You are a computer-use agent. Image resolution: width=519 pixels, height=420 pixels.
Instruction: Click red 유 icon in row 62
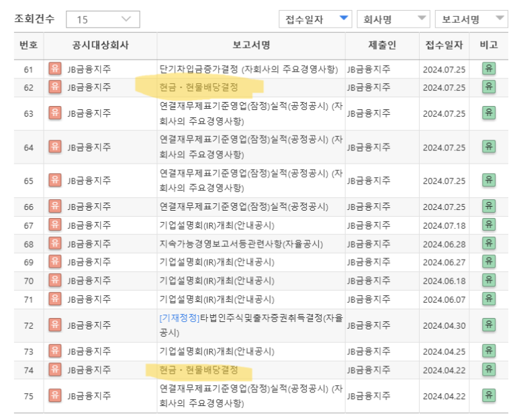[55, 87]
